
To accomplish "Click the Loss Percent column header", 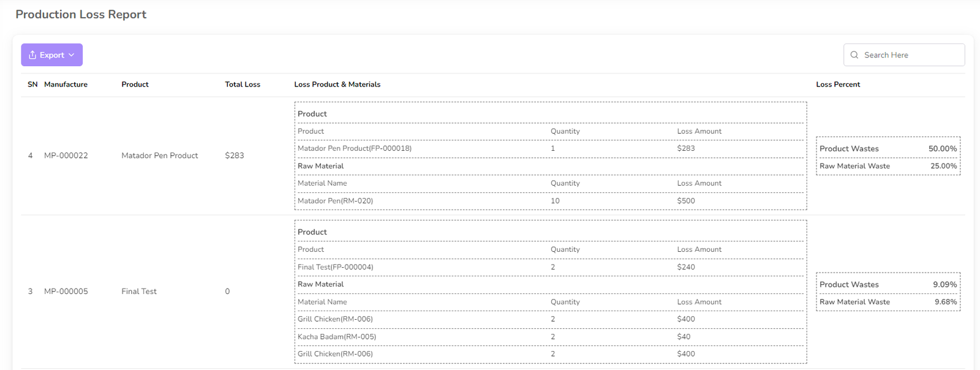I will coord(838,85).
